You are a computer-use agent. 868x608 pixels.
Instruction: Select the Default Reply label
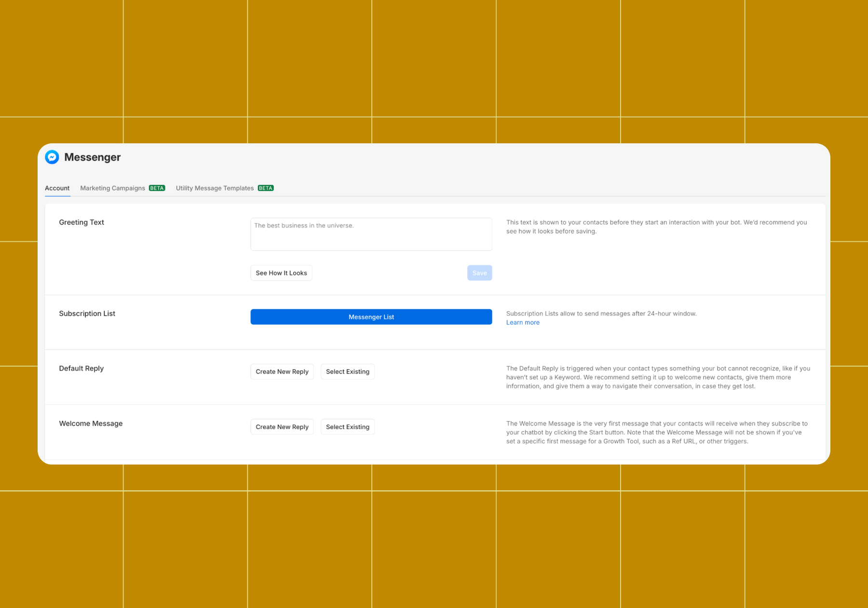81,369
